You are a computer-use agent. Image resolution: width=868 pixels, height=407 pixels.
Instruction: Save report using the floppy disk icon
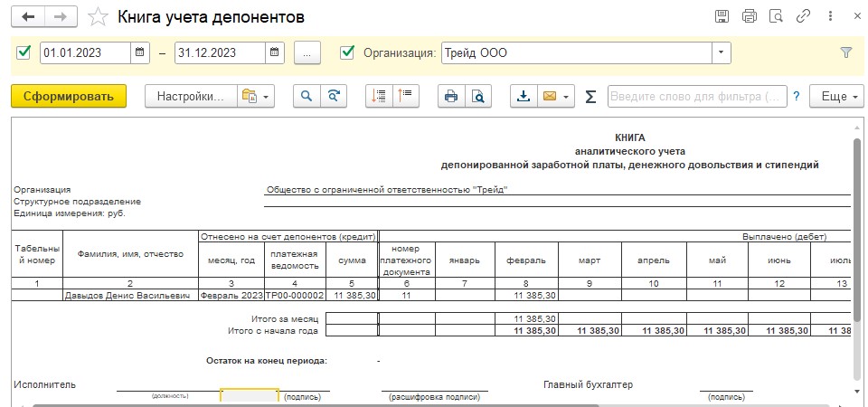coord(722,16)
